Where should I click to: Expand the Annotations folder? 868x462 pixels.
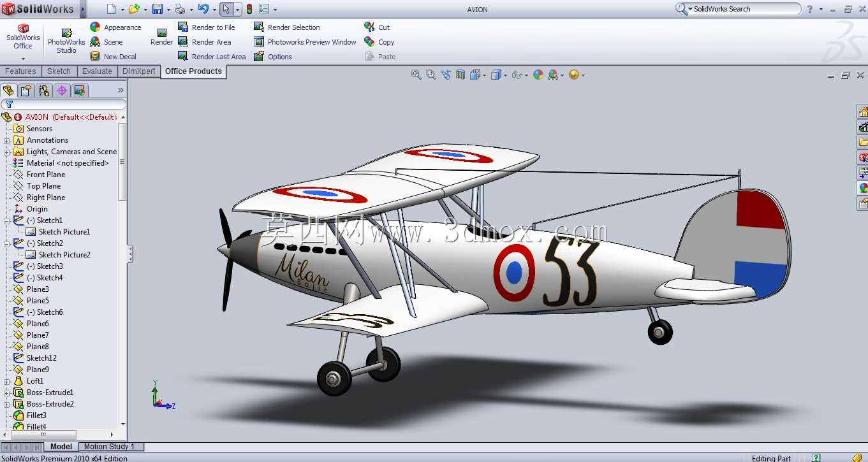pos(7,140)
